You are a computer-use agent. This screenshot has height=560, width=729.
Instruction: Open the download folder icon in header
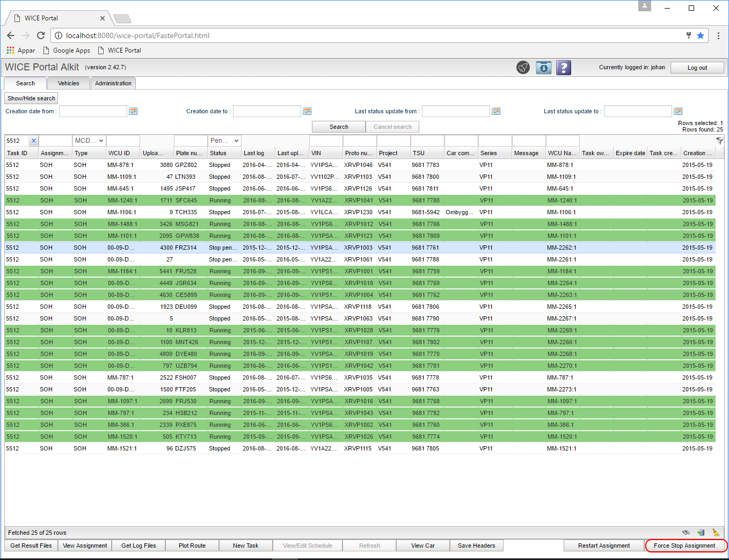click(544, 68)
